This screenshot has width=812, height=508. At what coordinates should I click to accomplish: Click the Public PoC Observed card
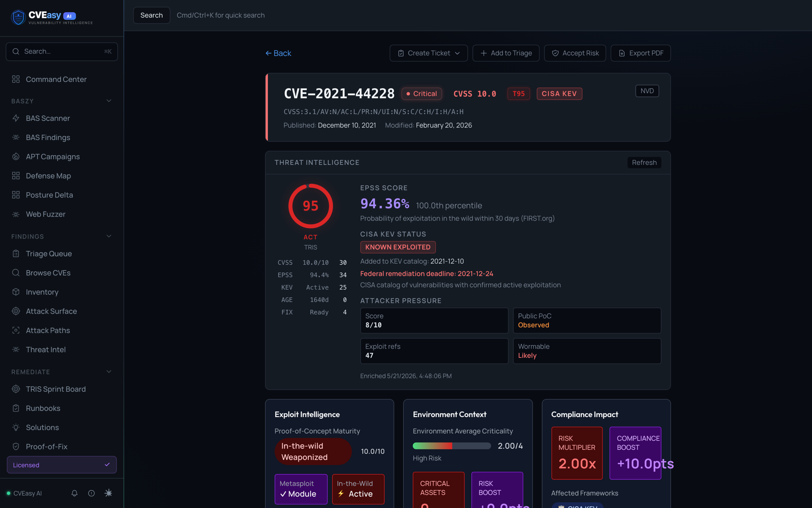point(587,321)
